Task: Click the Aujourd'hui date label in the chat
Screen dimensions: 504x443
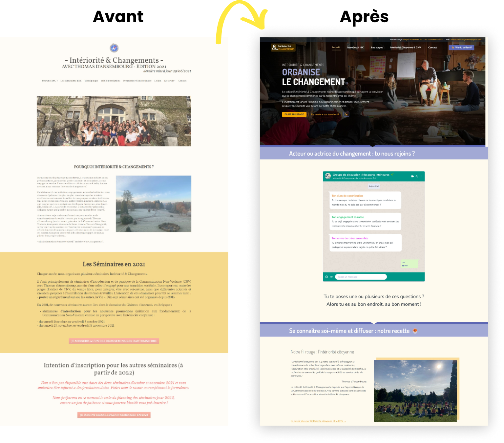Action: coord(374,186)
